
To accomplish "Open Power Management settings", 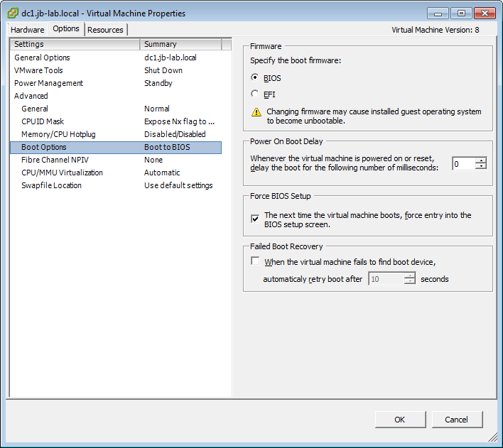I will pos(48,83).
